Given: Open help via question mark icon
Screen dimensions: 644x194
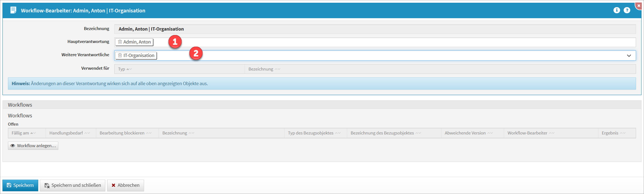Looking at the screenshot, I should pyautogui.click(x=627, y=10).
